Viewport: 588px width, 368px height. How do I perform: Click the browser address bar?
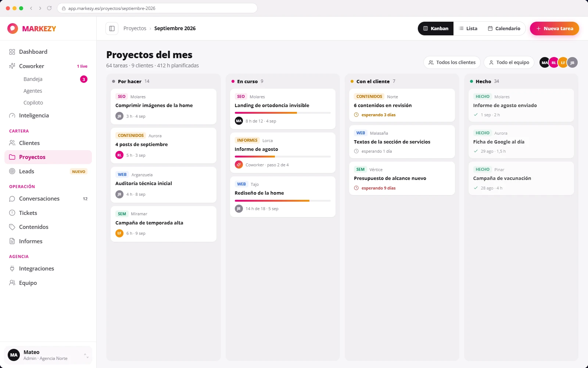157,8
